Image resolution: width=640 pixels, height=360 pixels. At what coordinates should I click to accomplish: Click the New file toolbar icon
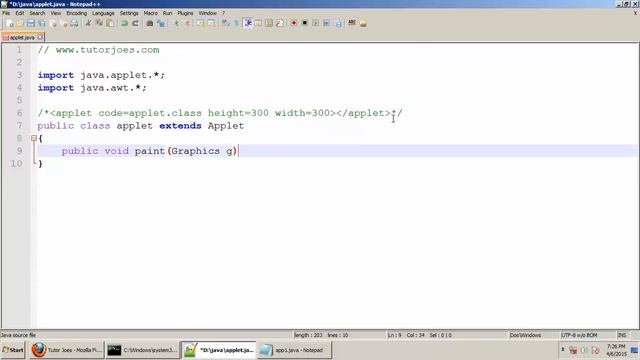pyautogui.click(x=9, y=23)
